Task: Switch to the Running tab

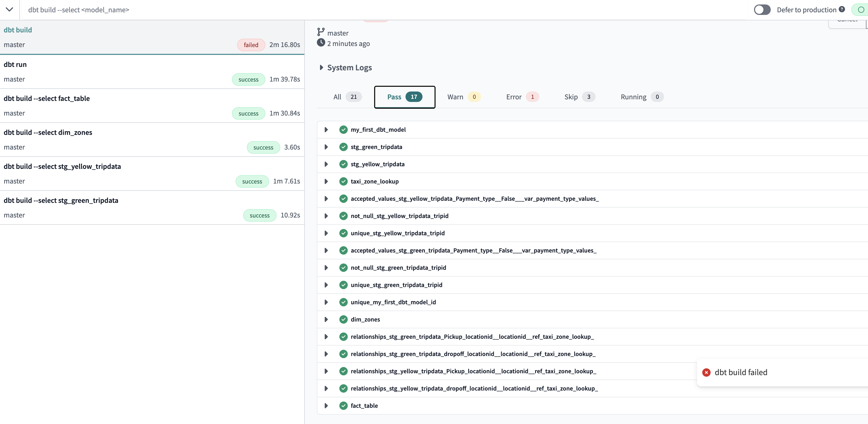Action: [x=642, y=97]
